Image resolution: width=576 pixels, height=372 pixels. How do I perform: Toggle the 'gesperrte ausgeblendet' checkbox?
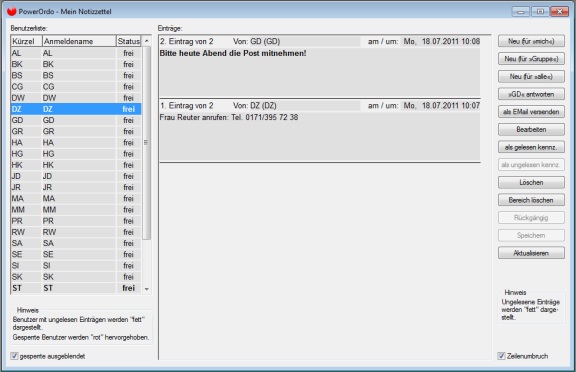[x=14, y=356]
